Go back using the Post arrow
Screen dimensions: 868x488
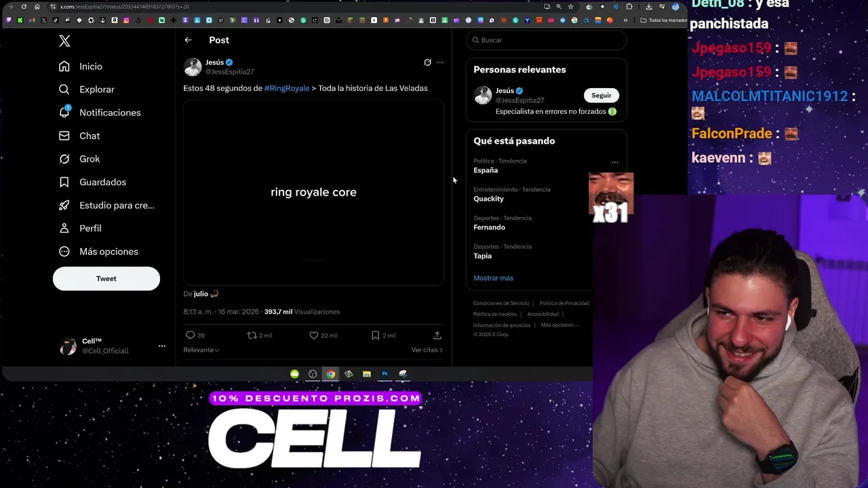coord(188,40)
